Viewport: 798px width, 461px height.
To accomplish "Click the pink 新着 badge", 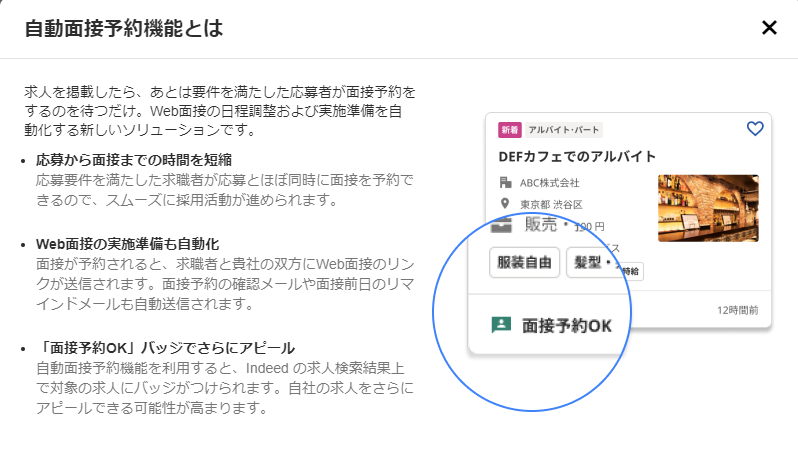I will tap(509, 130).
